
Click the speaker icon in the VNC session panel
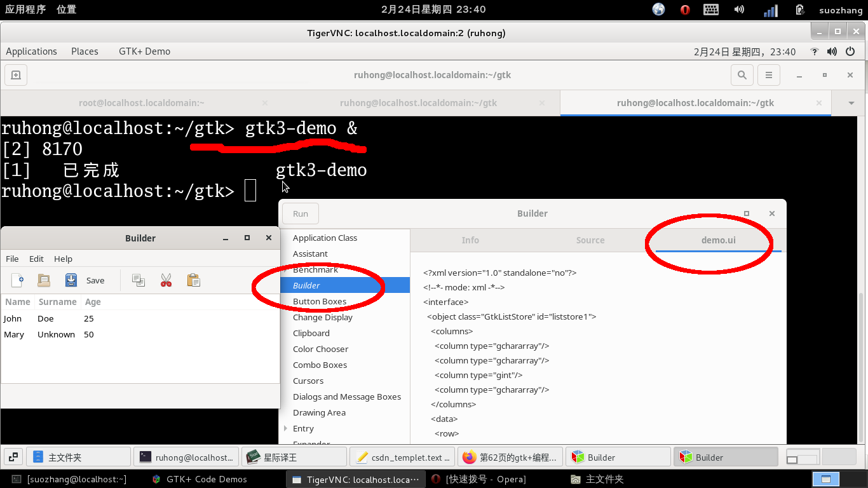pos(832,51)
